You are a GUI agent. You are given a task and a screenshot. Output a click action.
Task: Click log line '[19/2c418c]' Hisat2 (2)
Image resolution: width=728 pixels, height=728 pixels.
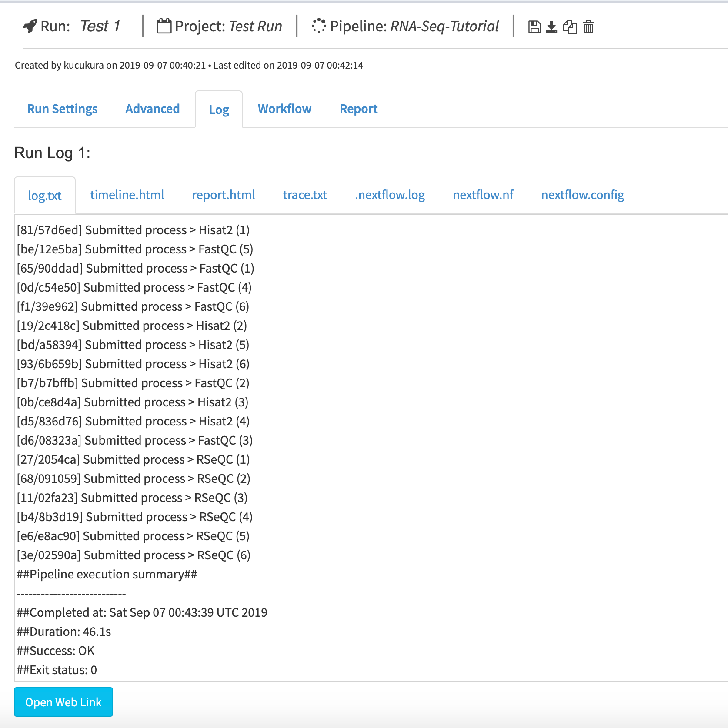coord(132,326)
